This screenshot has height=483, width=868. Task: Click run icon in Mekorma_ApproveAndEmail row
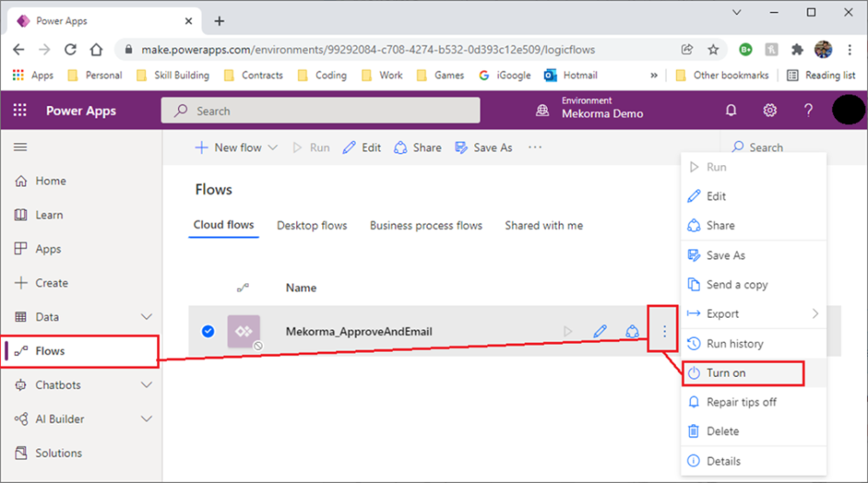(568, 331)
